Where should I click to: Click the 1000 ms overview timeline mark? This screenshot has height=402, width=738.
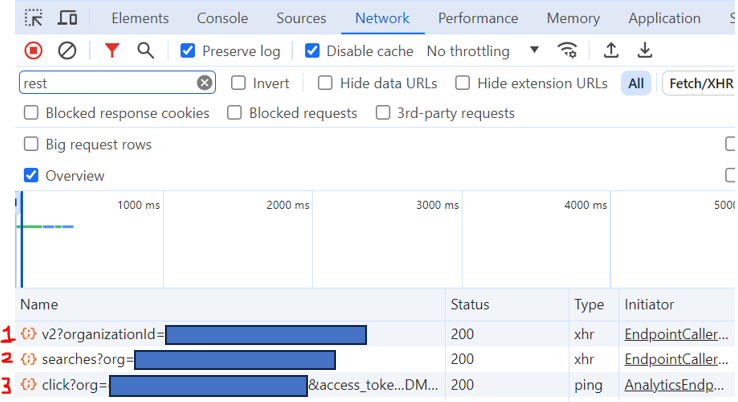click(x=138, y=205)
